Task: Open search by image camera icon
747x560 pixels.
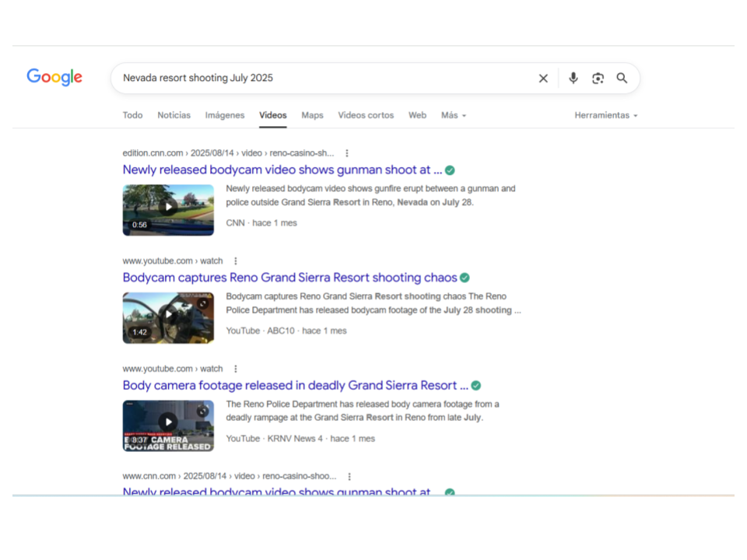Action: tap(598, 79)
